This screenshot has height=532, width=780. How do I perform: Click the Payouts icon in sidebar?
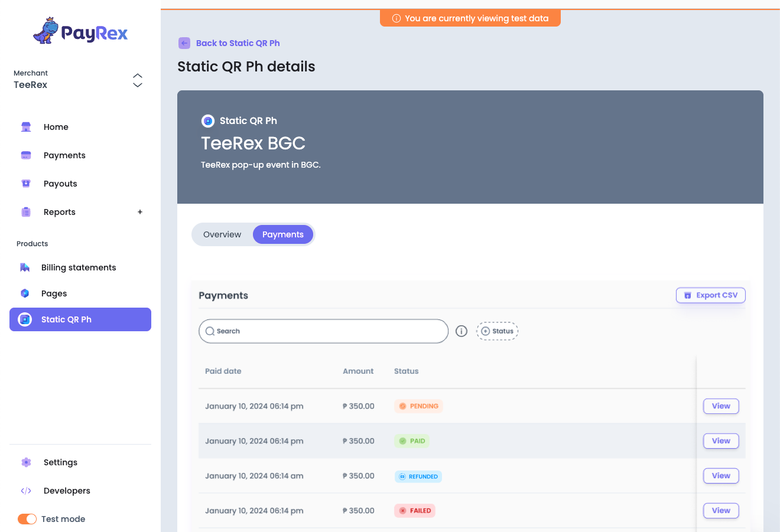(x=26, y=184)
